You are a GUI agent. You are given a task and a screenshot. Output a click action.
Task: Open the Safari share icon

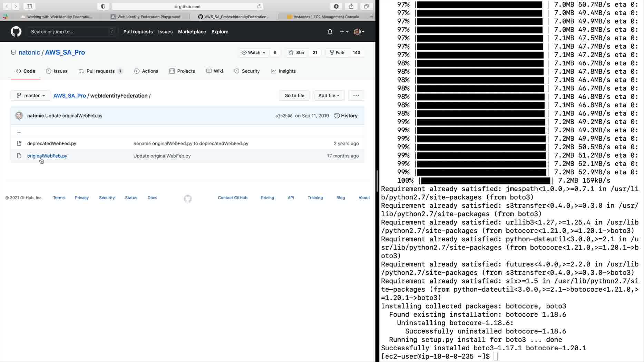(x=351, y=6)
